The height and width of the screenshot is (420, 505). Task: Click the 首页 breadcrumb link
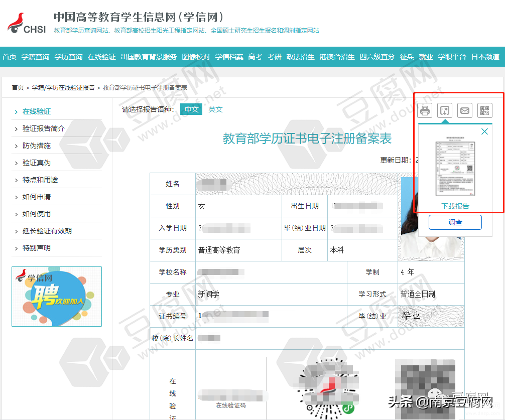pyautogui.click(x=18, y=87)
